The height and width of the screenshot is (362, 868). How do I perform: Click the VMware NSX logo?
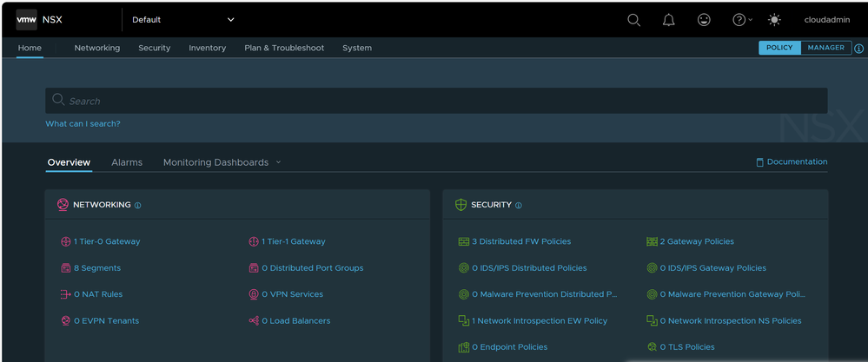pyautogui.click(x=27, y=20)
